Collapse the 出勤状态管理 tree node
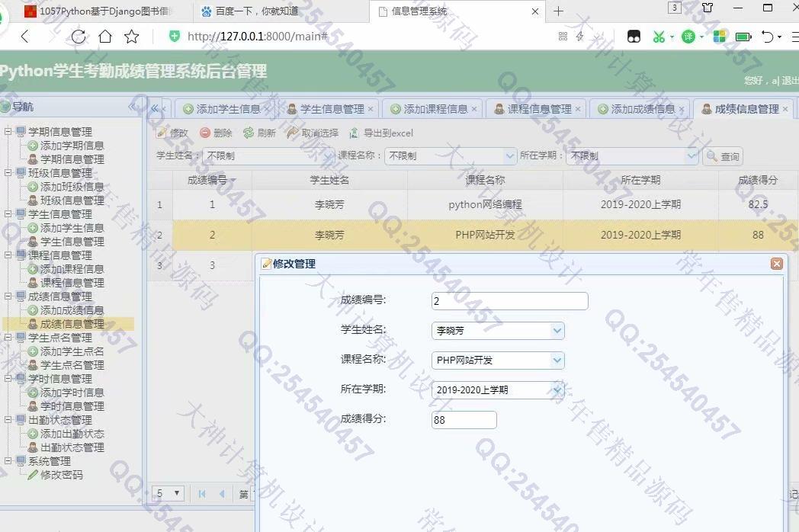The width and height of the screenshot is (799, 532). [8, 420]
